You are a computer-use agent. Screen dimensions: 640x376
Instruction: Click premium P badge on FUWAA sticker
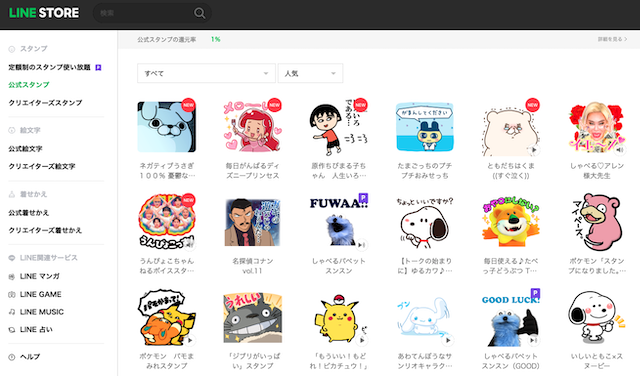pyautogui.click(x=363, y=198)
